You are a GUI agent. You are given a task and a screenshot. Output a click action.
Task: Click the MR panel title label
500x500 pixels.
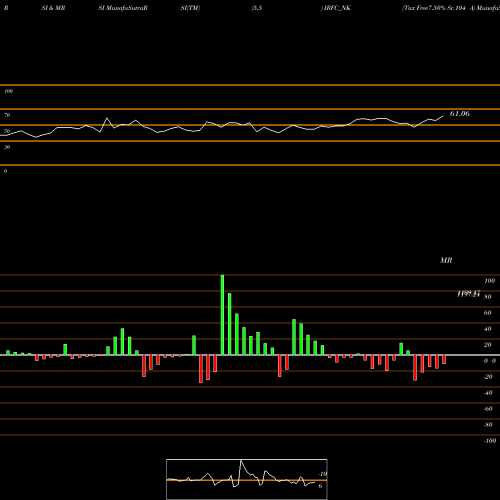[446, 260]
